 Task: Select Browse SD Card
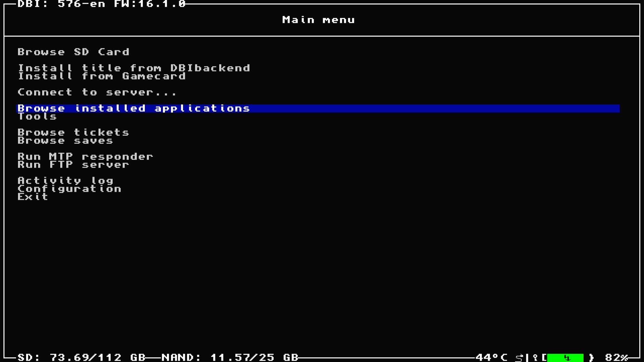[x=73, y=52]
